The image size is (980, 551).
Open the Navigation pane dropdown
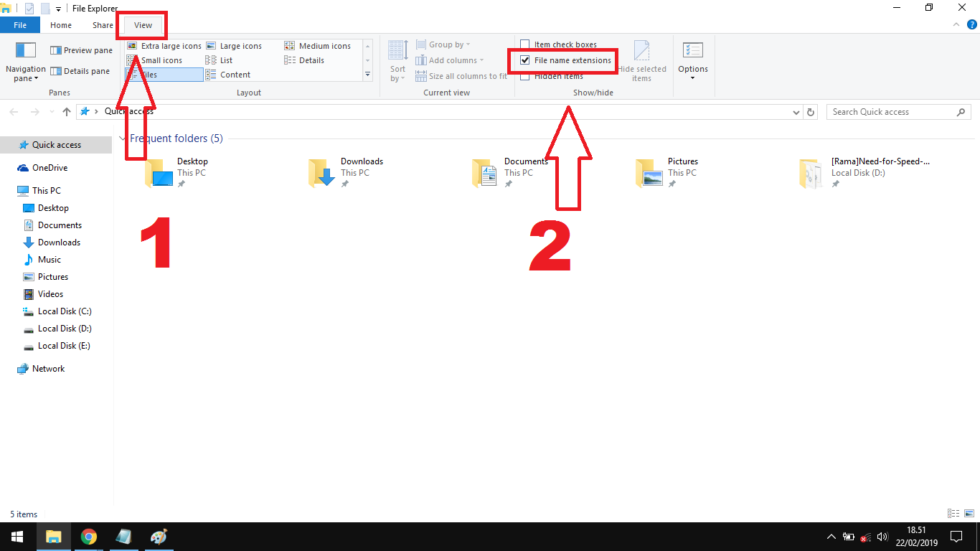click(26, 62)
